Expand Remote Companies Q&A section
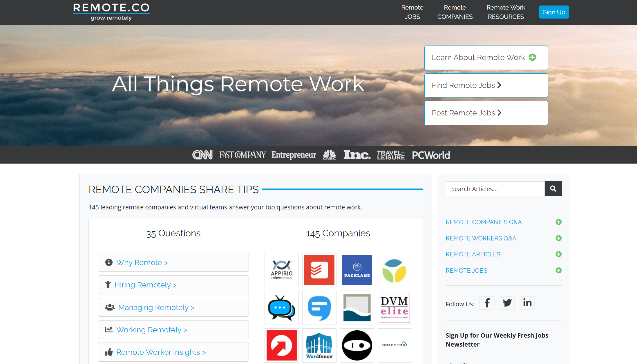Viewport: 637px width, 364px height. pos(558,222)
